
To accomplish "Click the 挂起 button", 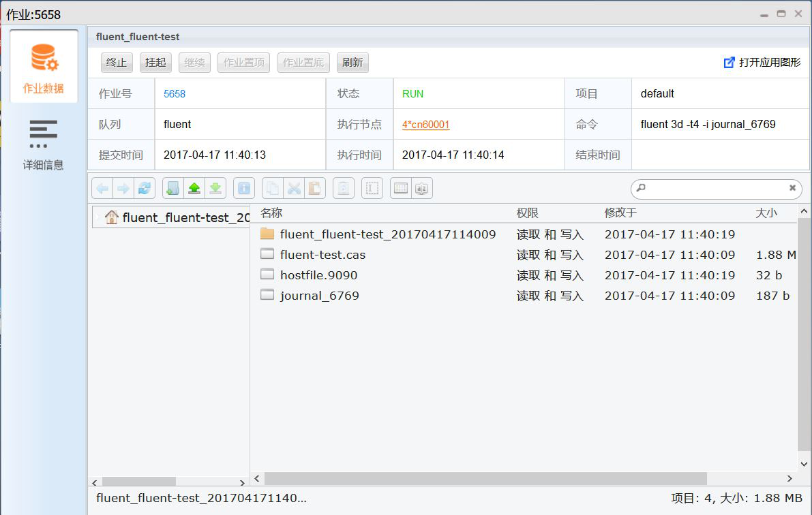I will [155, 63].
